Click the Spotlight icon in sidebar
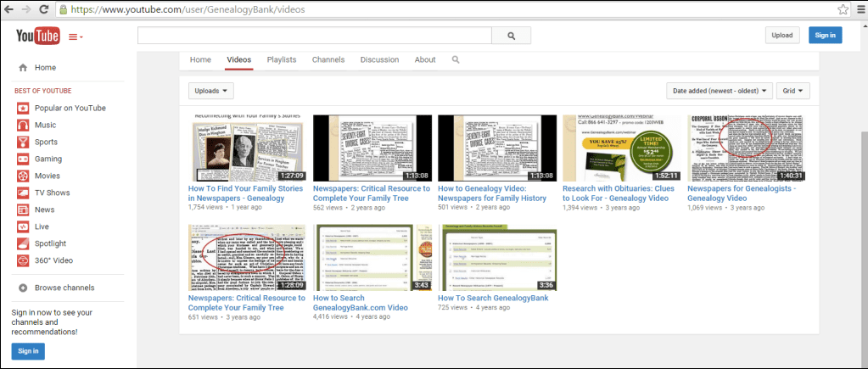868x369 pixels. pyautogui.click(x=23, y=243)
